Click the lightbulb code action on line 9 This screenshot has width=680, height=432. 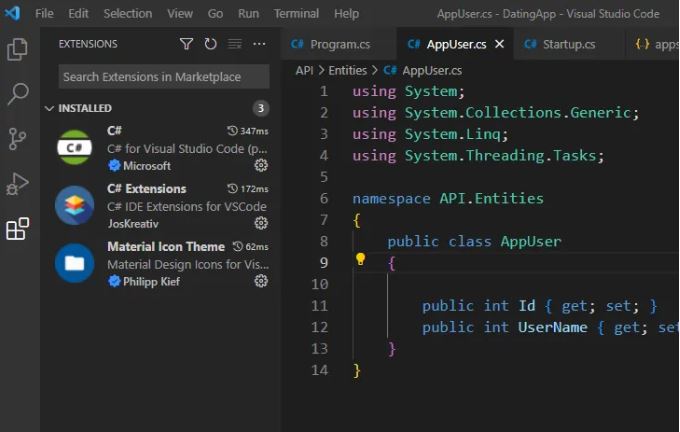[x=360, y=259]
